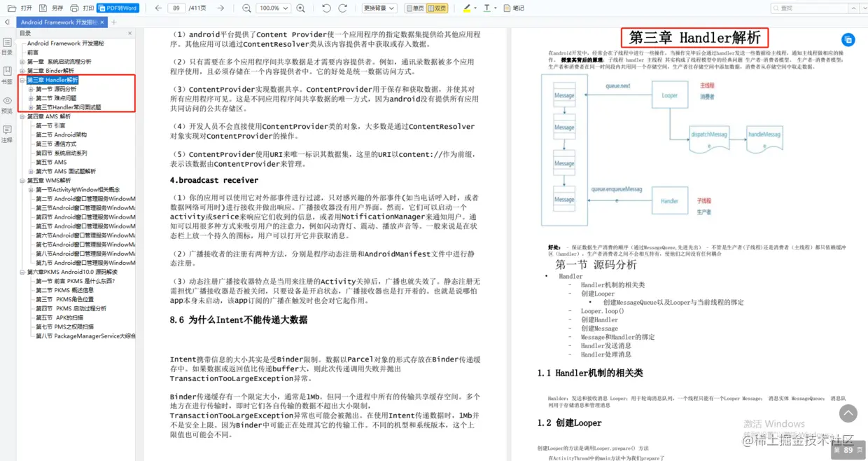The image size is (868, 461).
Task: Close the Android Framework document tab
Action: [103, 22]
